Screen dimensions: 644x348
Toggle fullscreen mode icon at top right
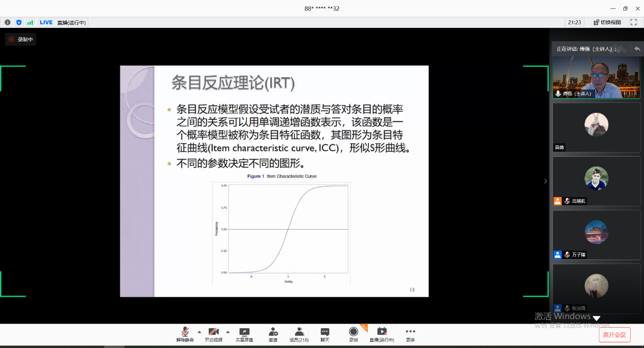[x=633, y=22]
